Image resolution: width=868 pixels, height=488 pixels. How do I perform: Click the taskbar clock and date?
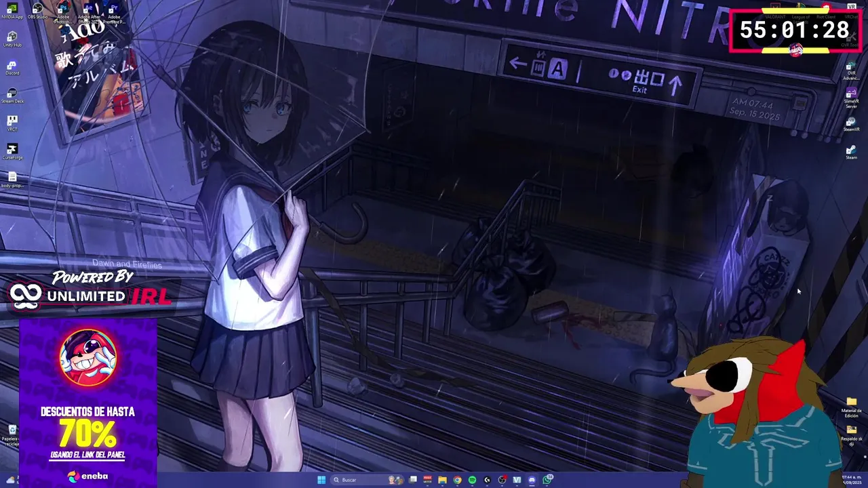(x=852, y=480)
